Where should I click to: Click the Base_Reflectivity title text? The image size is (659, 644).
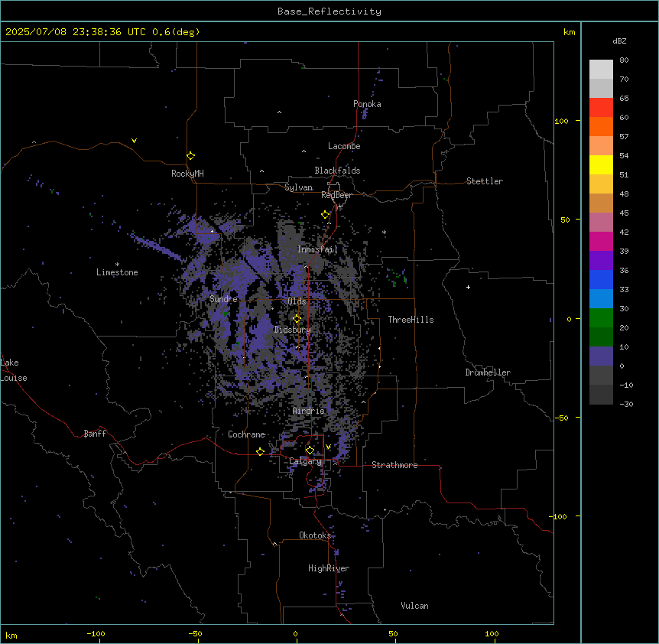point(329,11)
